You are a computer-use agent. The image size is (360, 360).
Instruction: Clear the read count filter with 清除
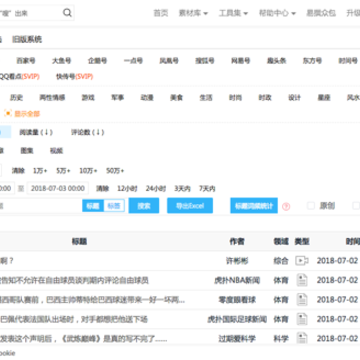click(18, 171)
